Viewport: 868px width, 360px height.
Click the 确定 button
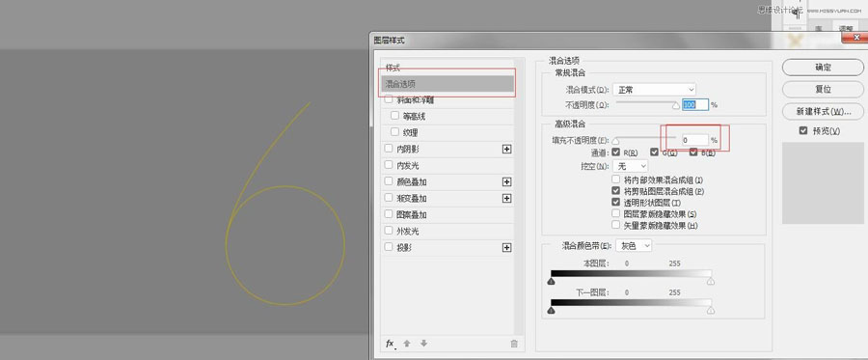pyautogui.click(x=823, y=67)
